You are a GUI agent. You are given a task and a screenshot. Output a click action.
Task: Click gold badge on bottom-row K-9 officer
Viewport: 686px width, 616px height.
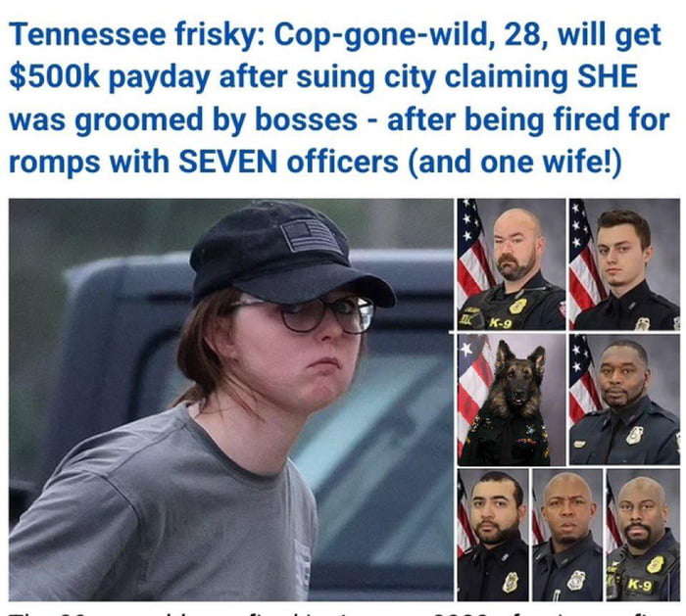tap(655, 564)
